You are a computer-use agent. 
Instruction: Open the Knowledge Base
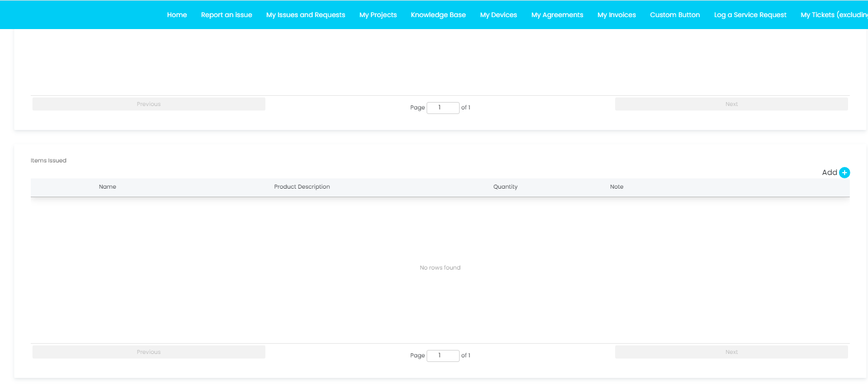pos(438,15)
